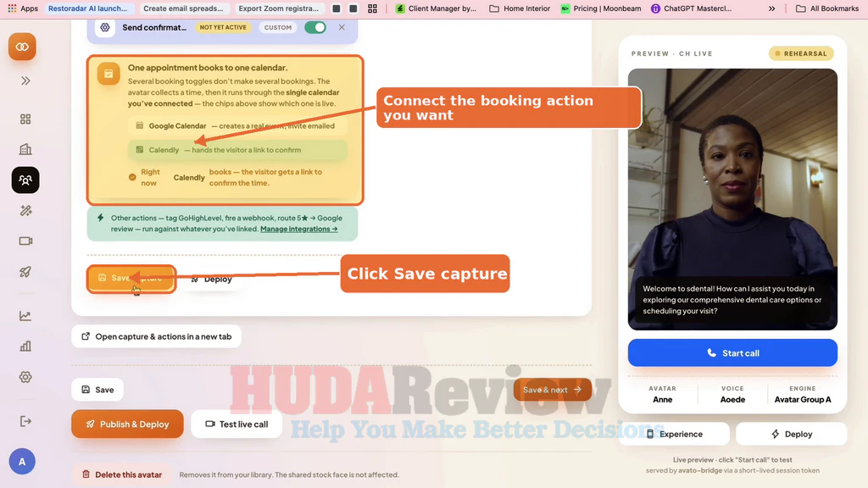The image size is (868, 488).
Task: Click the Avatar name Anne
Action: coord(663,400)
